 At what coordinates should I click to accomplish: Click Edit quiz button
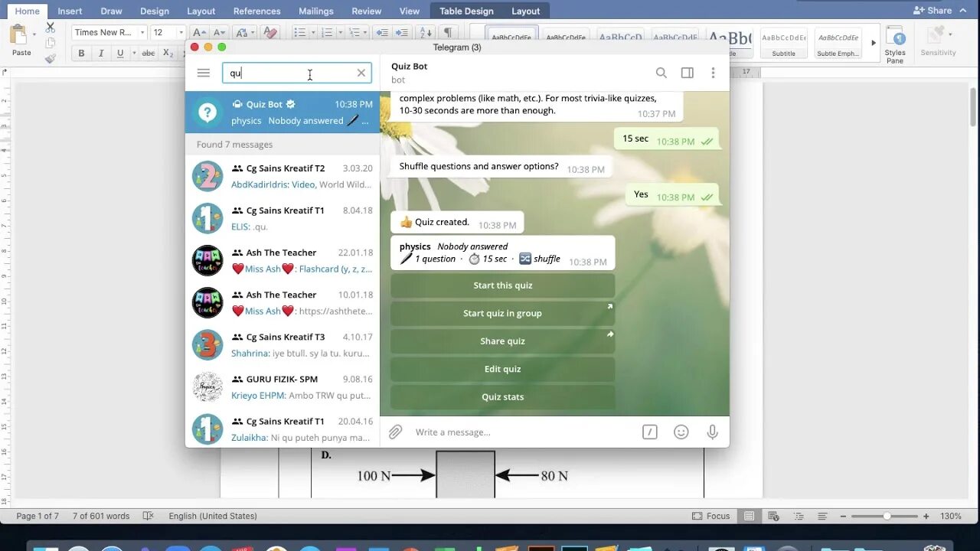pyautogui.click(x=502, y=369)
